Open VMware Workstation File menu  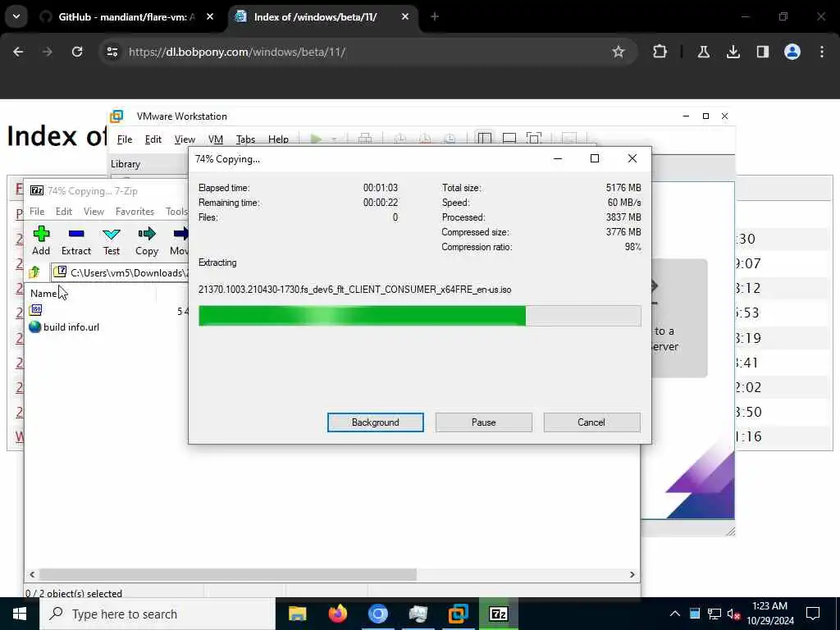click(x=125, y=139)
